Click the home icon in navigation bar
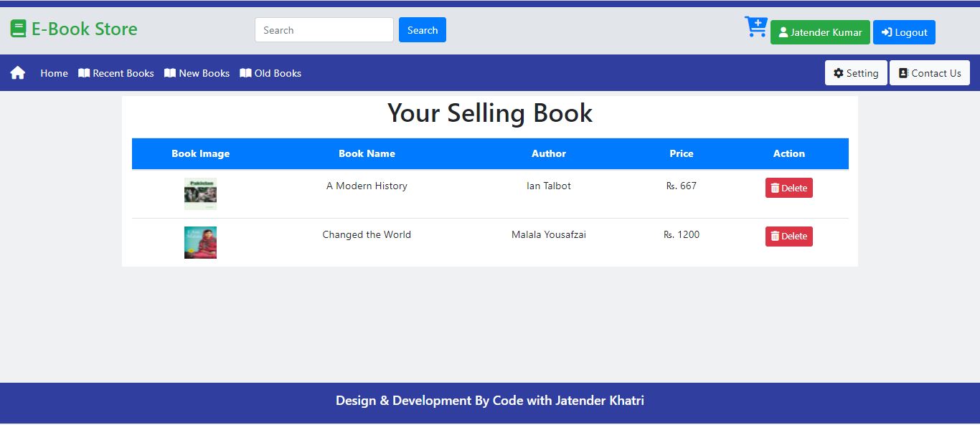The image size is (980, 425). (17, 72)
